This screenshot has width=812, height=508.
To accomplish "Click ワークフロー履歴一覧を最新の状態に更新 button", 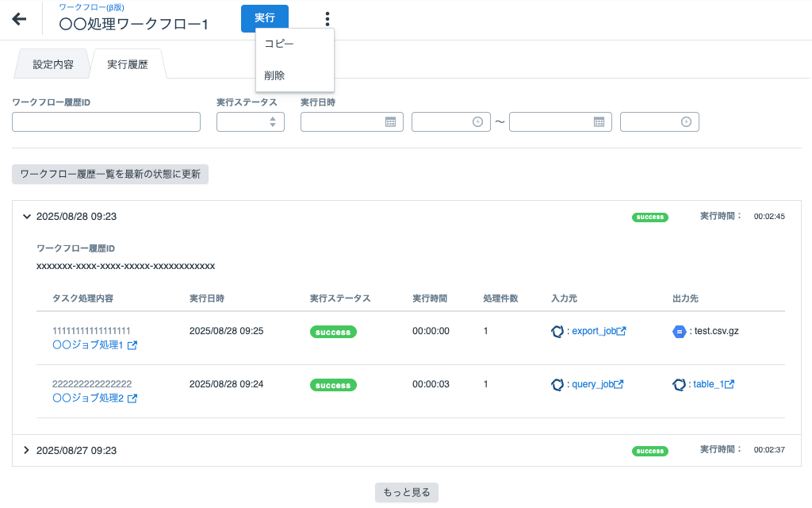I will 110,174.
